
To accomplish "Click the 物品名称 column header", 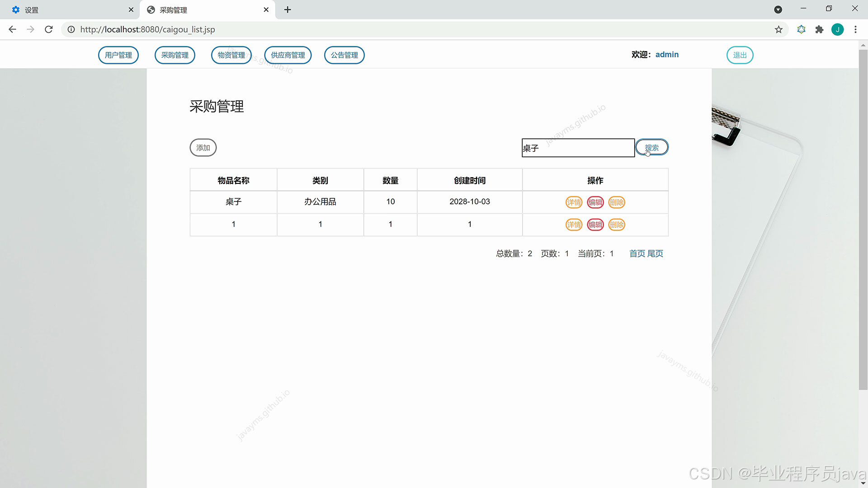I will pyautogui.click(x=233, y=180).
